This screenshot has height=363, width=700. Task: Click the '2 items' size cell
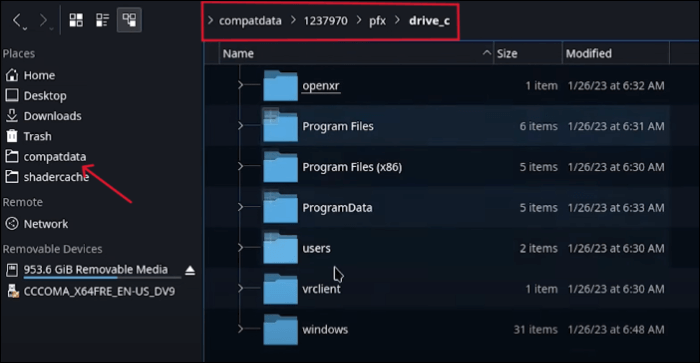coord(538,248)
